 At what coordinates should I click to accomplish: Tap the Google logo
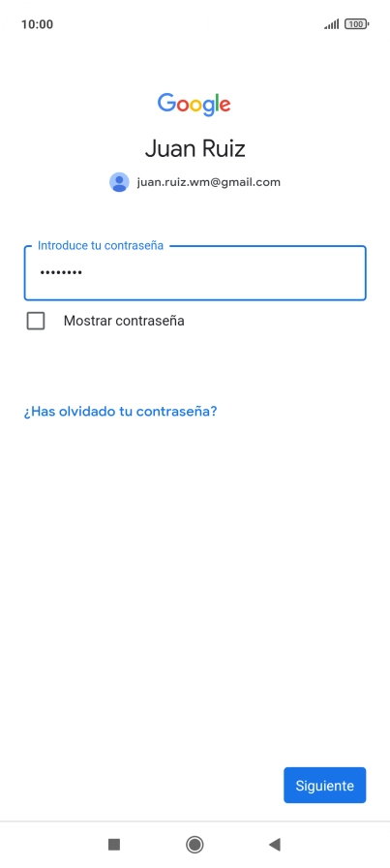[x=195, y=104]
